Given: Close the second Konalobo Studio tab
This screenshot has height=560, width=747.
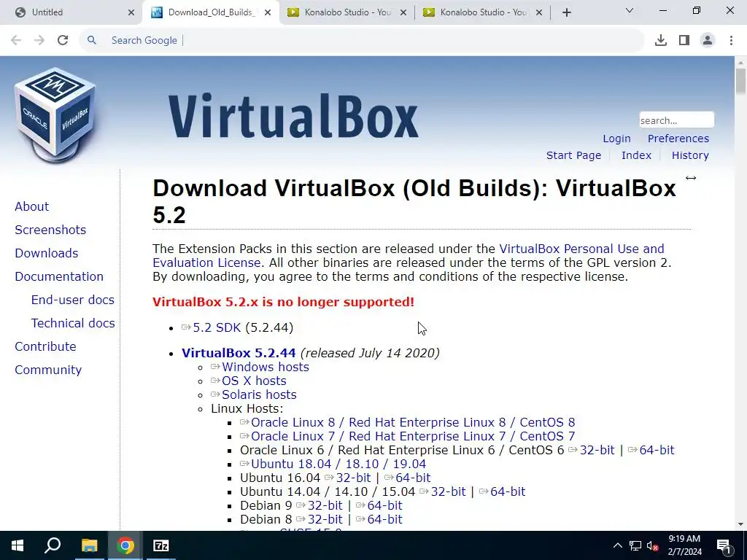Looking at the screenshot, I should pyautogui.click(x=539, y=12).
